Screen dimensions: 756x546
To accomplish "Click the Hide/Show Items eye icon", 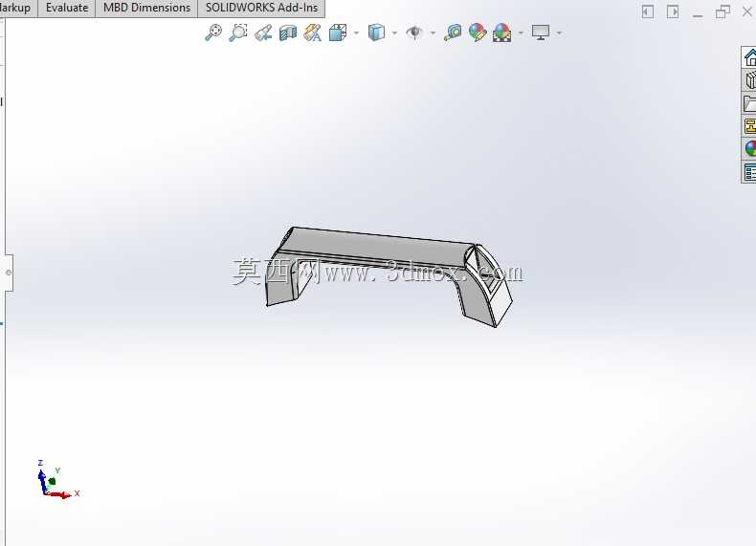I will tap(414, 33).
